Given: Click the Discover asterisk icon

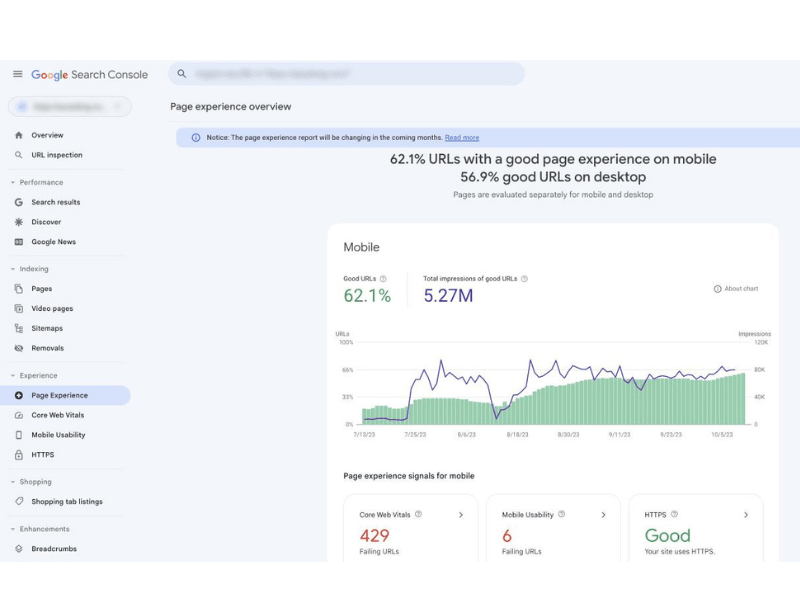Looking at the screenshot, I should click(x=19, y=222).
